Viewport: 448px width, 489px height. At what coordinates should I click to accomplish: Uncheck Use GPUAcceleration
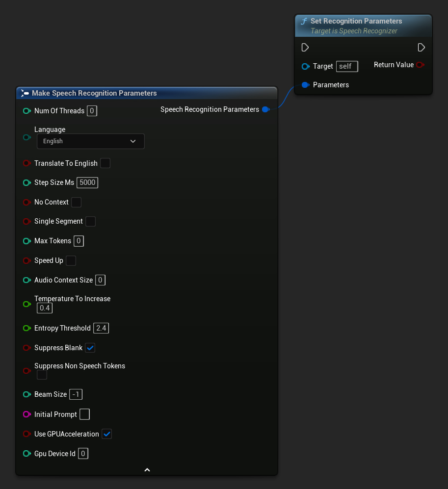tap(106, 434)
